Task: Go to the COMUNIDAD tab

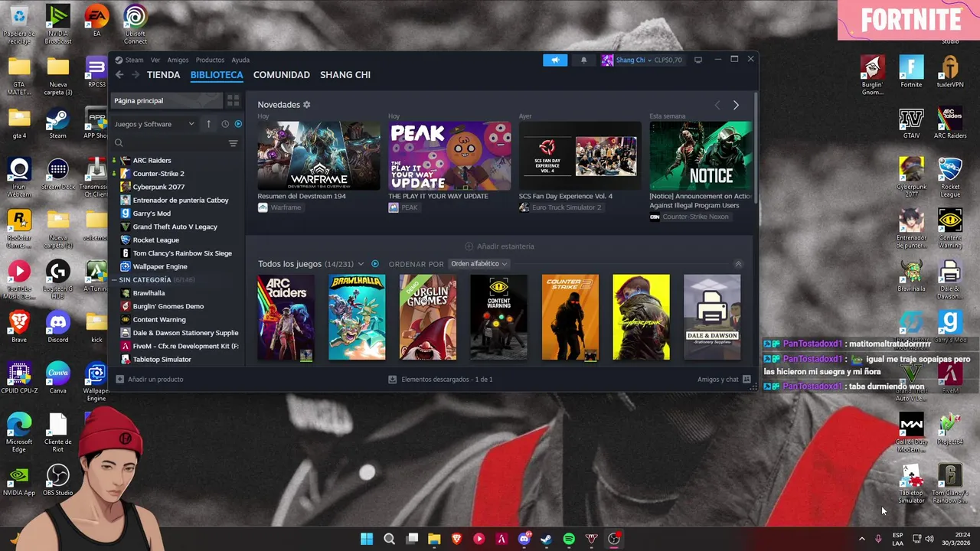Action: pyautogui.click(x=282, y=75)
